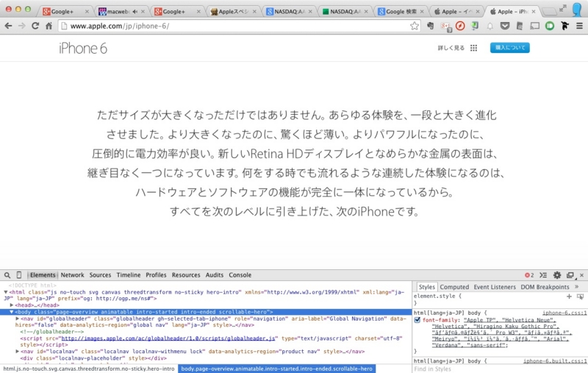Click the blue 購入について button
This screenshot has height=373, width=588.
point(509,48)
